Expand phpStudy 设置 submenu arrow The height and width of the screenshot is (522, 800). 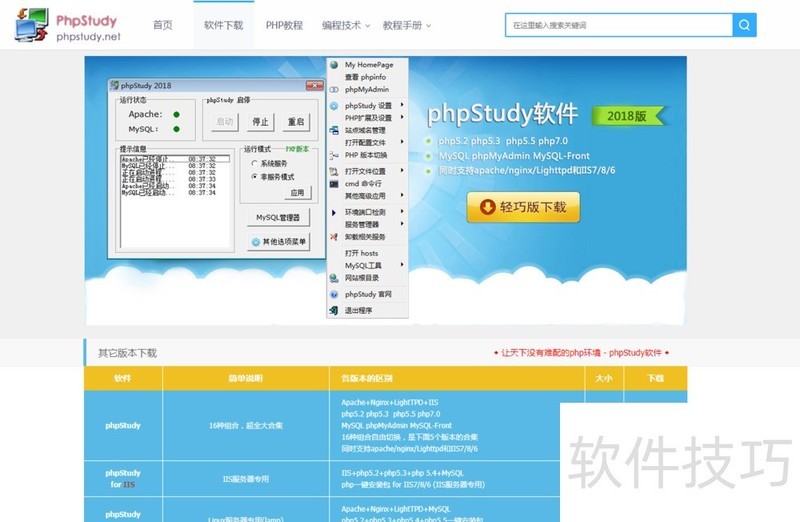click(x=402, y=105)
